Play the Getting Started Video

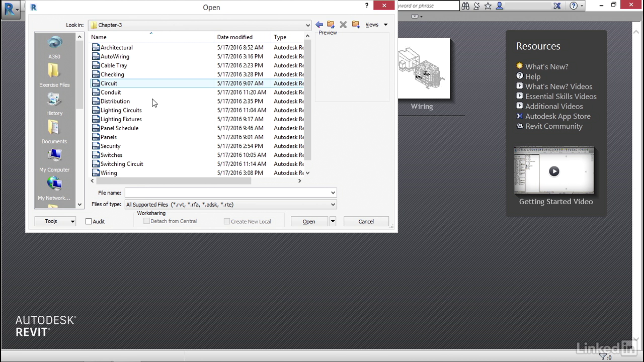(x=554, y=171)
